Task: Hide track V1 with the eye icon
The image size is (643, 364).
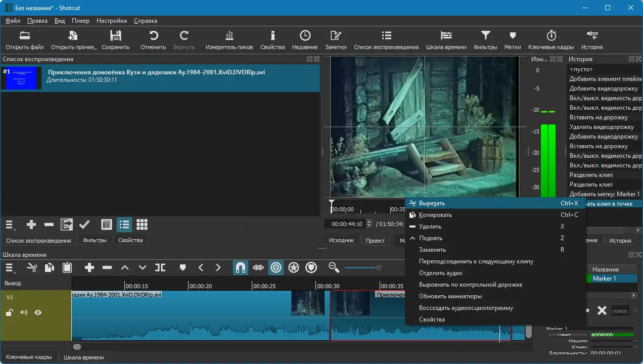Action: coord(38,312)
